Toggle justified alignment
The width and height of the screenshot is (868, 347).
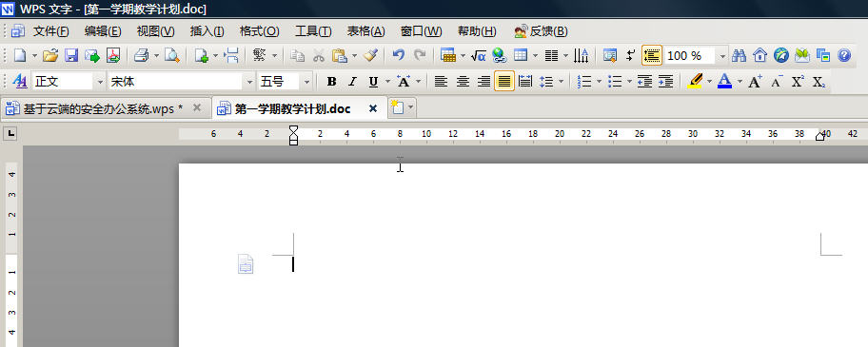[504, 82]
